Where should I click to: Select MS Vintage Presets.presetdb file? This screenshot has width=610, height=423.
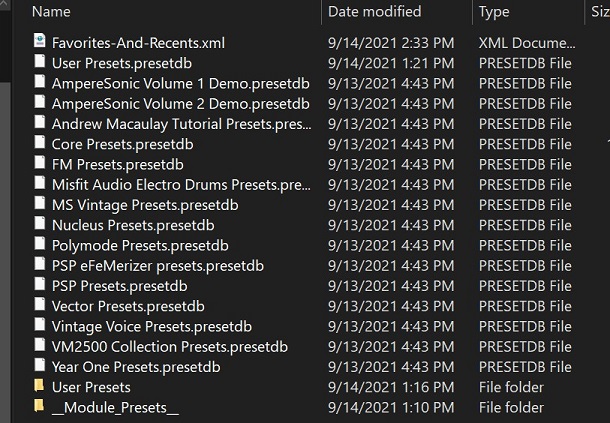[x=145, y=205]
